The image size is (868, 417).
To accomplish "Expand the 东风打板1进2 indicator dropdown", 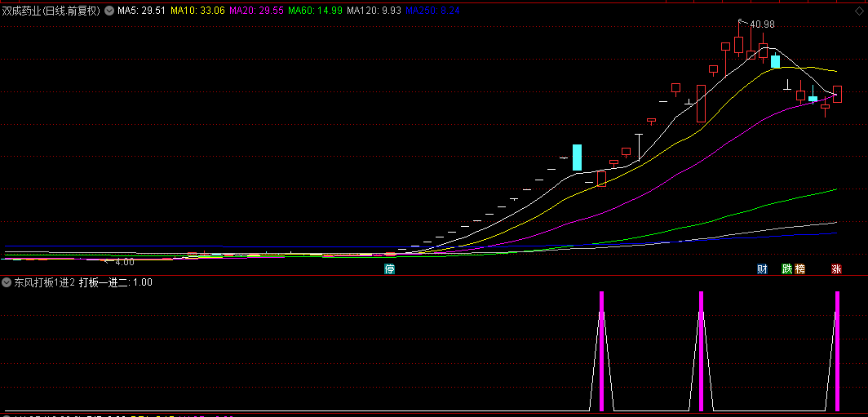I will click(7, 282).
